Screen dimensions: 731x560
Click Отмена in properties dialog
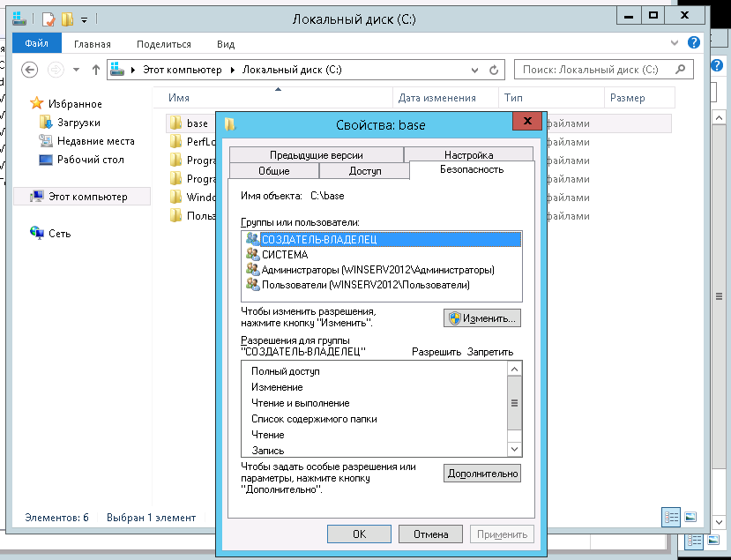tap(431, 534)
